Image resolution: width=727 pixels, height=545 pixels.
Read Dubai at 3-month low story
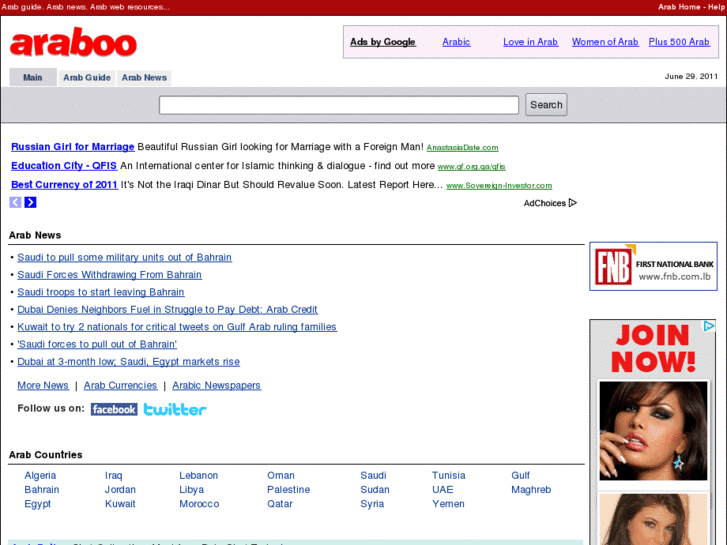(128, 362)
